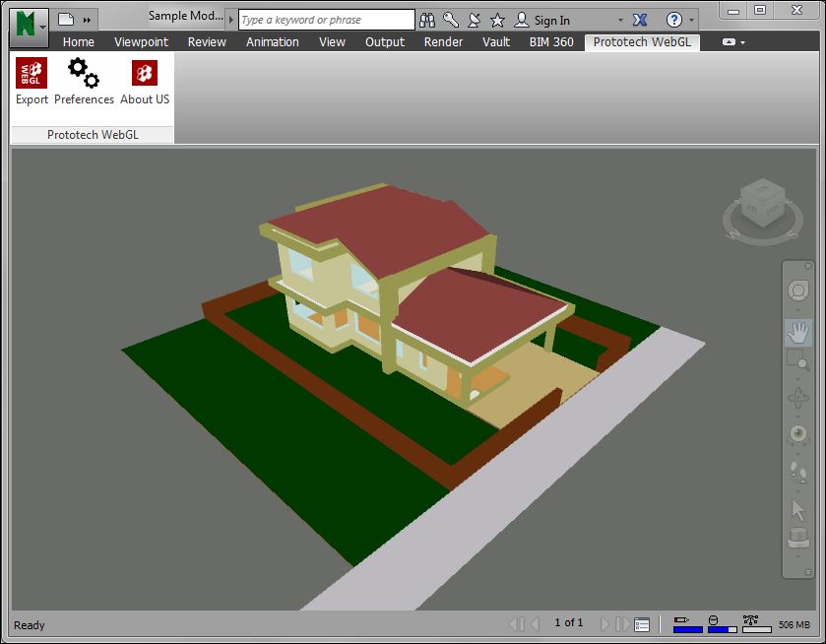Switch to the Vault tab
This screenshot has height=644, width=826.
click(x=496, y=42)
